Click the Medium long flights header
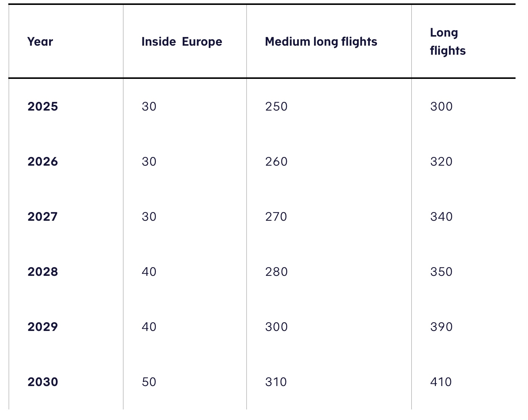This screenshot has height=420, width=528. pos(321,42)
